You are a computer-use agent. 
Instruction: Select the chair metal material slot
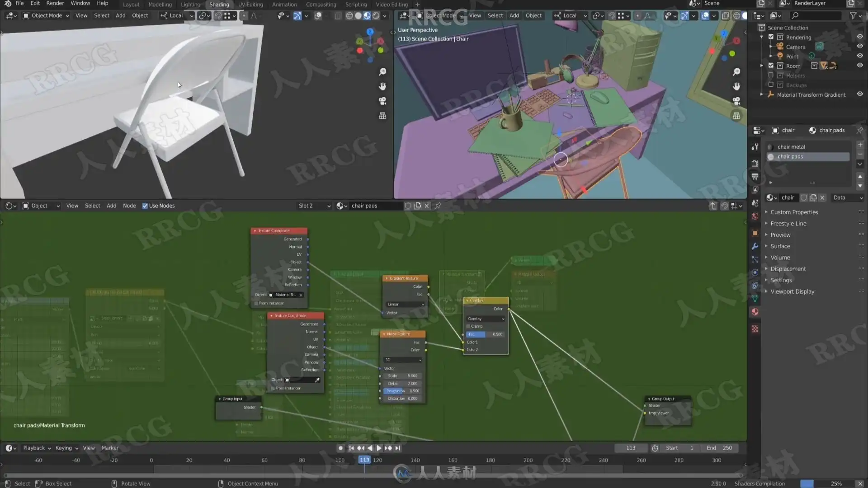pyautogui.click(x=791, y=147)
